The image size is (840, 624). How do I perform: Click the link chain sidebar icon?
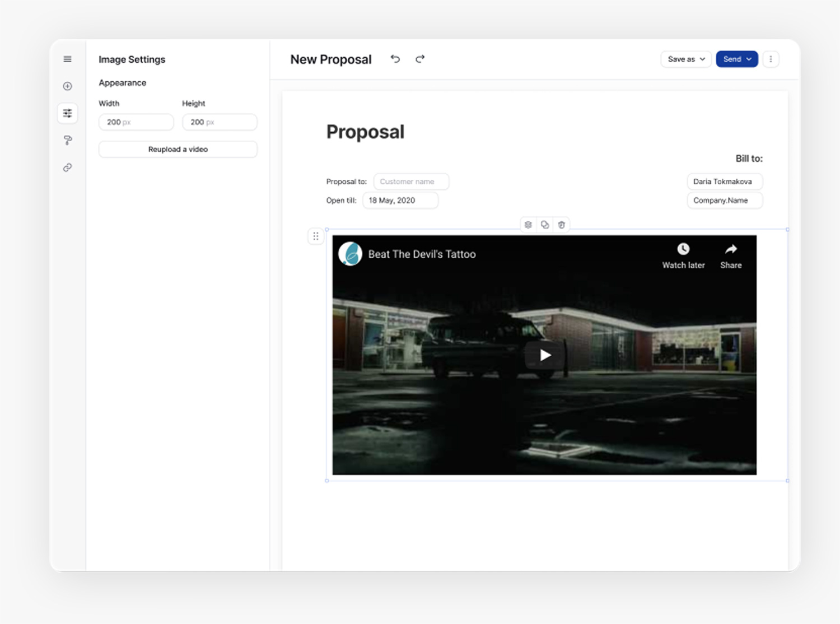tap(67, 167)
